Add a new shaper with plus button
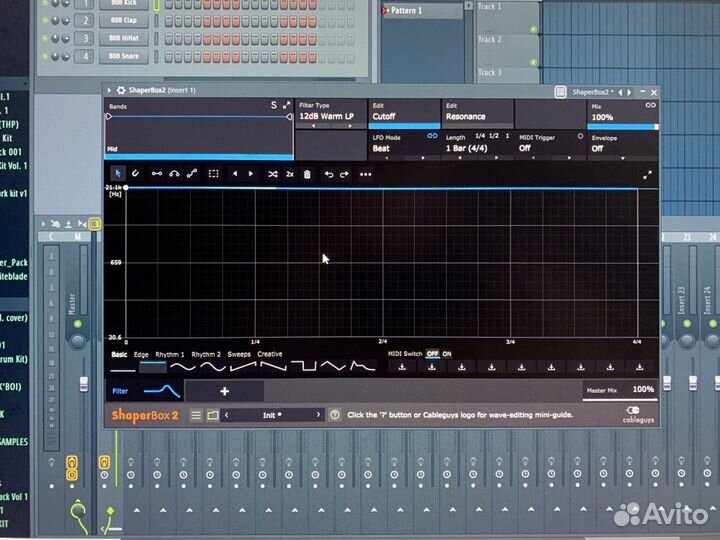The width and height of the screenshot is (720, 540). pyautogui.click(x=224, y=391)
